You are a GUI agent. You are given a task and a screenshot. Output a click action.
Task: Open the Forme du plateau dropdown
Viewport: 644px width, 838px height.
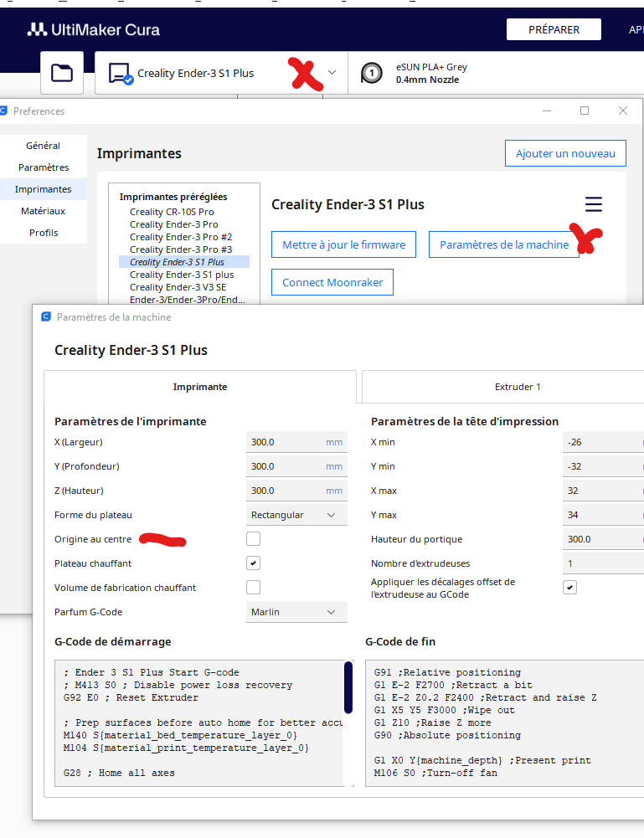click(296, 515)
